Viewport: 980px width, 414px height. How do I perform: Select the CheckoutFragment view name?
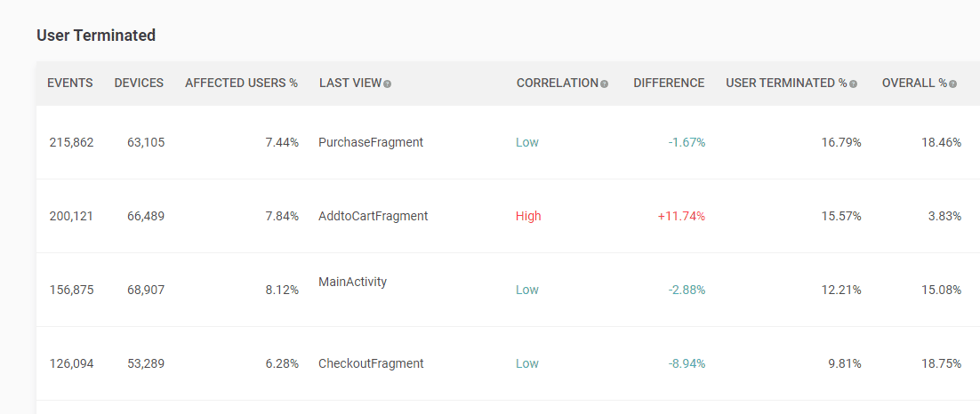371,363
